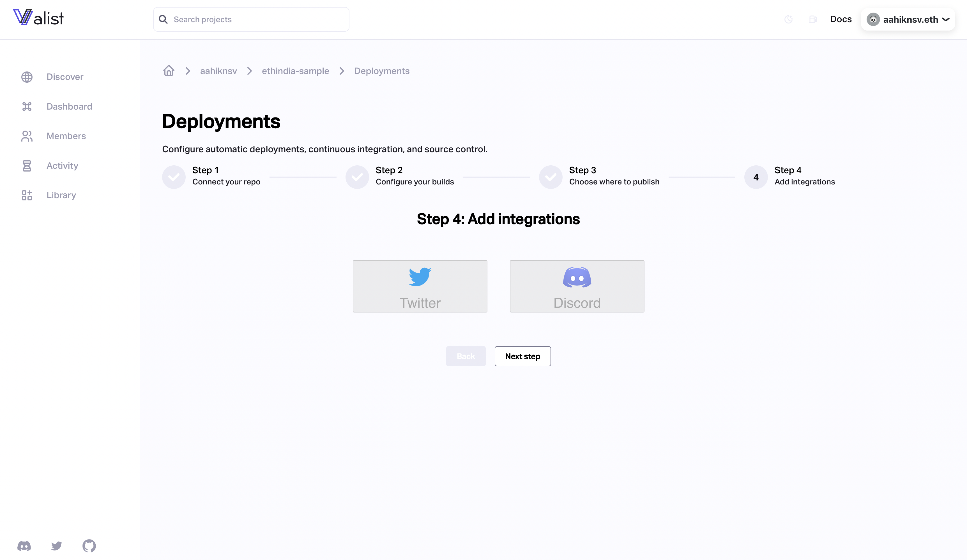This screenshot has width=967, height=560.
Task: Open the Discord icon in sidebar footer
Action: click(x=24, y=545)
